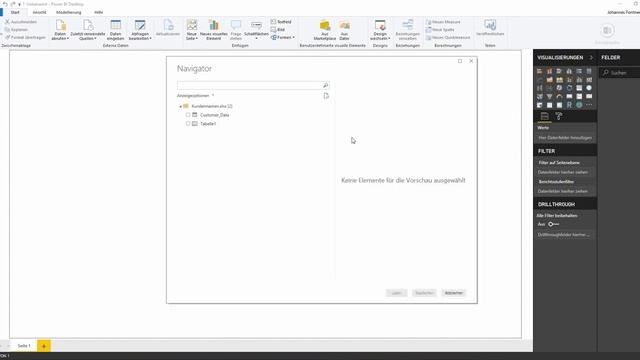This screenshot has width=640, height=360.
Task: Select the gauge visualization icon
Action: pos(559,96)
